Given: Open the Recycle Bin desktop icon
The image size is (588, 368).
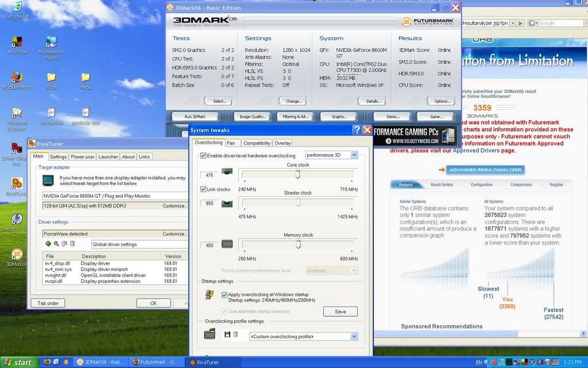Looking at the screenshot, I should coord(17,10).
